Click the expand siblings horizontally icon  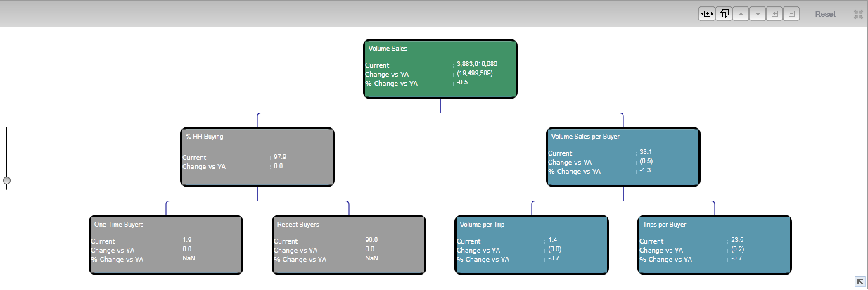point(706,14)
